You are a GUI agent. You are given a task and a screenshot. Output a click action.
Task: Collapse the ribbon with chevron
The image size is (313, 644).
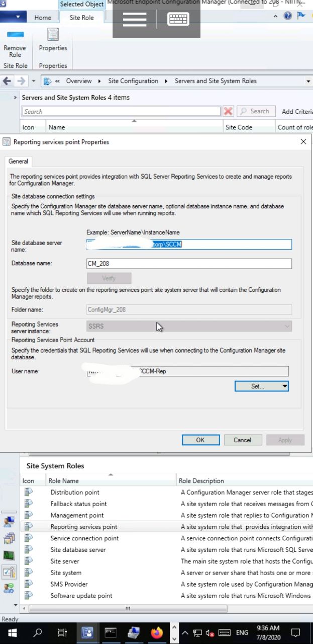[x=275, y=16]
